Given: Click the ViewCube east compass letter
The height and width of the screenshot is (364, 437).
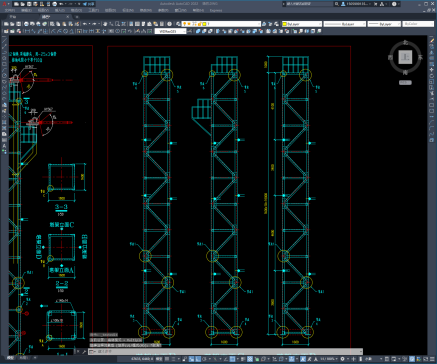Looking at the screenshot, I should point(420,57).
